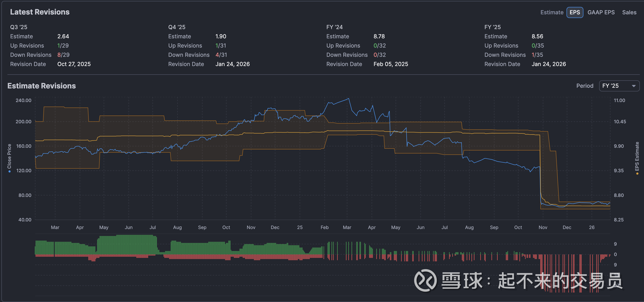Viewport: 644px width, 302px height.
Task: Click the FY '25 column heading
Action: 492,27
